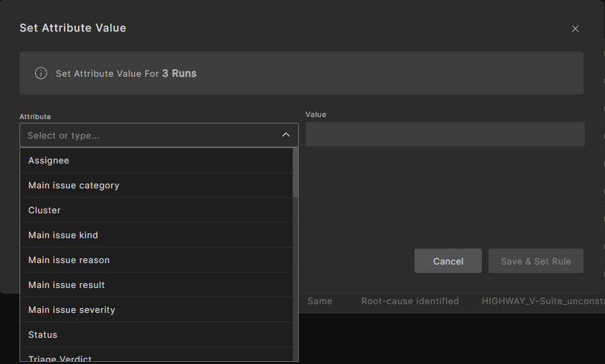Click the info icon in banner
Screen dimensions: 605x364
pos(41,73)
